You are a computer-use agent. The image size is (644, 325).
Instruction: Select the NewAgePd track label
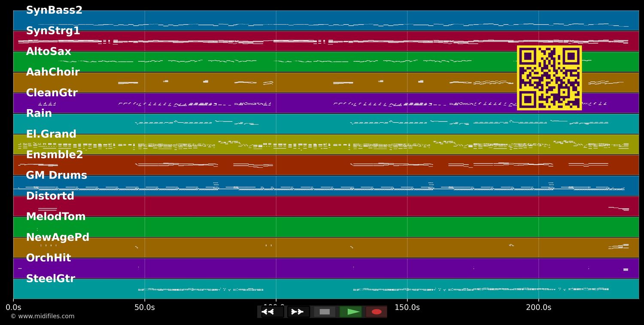(58, 237)
